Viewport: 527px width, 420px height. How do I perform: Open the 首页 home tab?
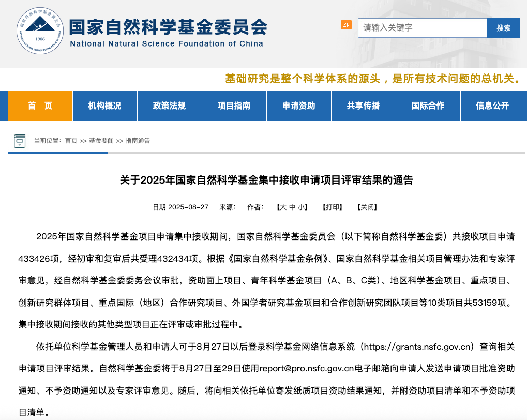point(40,106)
